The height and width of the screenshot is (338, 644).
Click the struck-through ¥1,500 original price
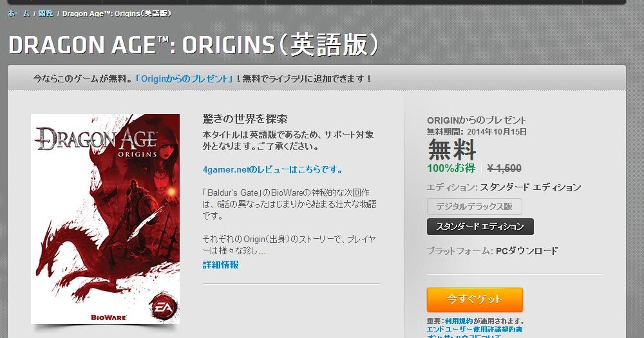tap(504, 169)
